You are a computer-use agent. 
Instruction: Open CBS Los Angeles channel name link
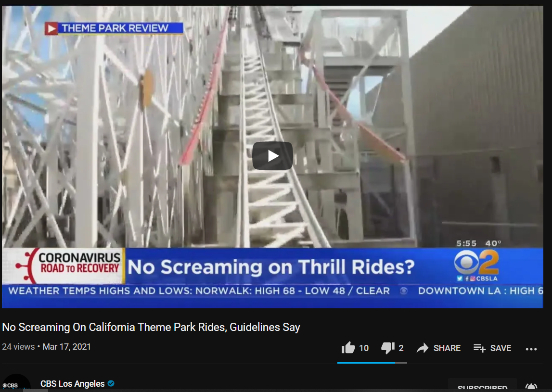tap(73, 383)
